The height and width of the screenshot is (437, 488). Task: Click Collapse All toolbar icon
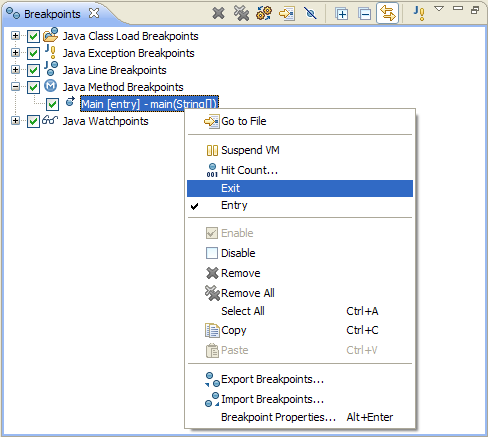(365, 14)
